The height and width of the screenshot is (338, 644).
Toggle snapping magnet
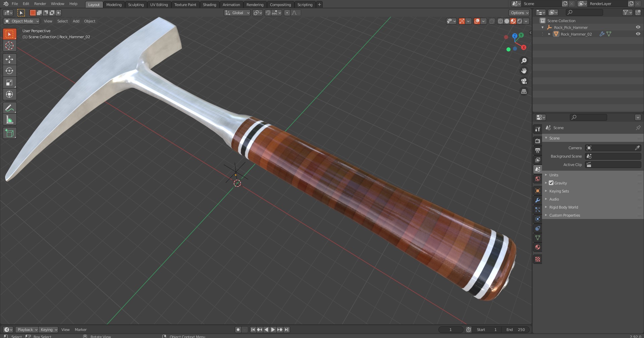(268, 13)
